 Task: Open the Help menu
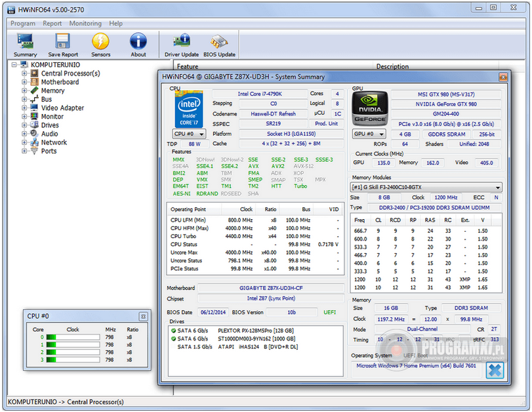pos(115,24)
